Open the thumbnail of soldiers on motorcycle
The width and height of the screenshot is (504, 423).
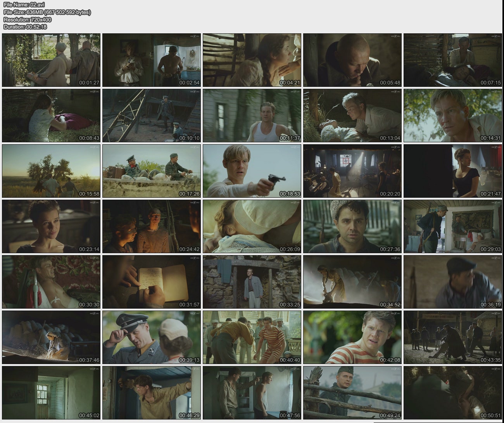tap(152, 171)
